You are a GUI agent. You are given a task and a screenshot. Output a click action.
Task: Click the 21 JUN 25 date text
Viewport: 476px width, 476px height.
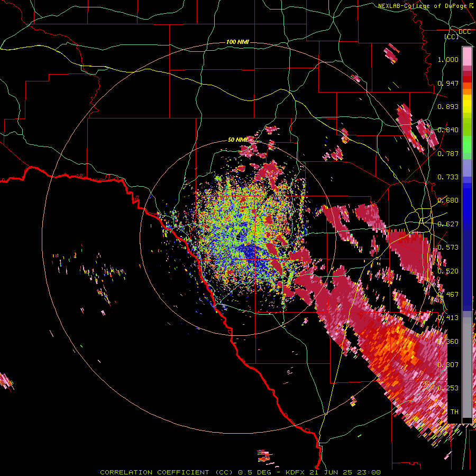[331, 472]
